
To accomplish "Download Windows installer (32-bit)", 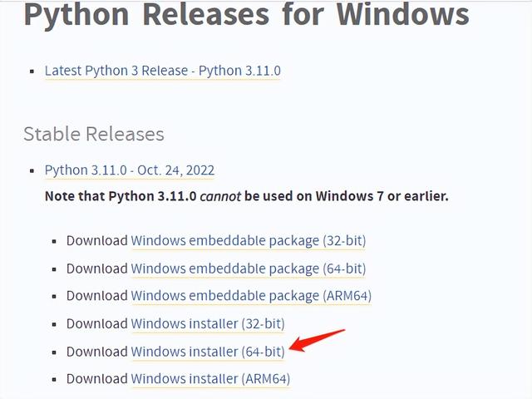I will (207, 323).
